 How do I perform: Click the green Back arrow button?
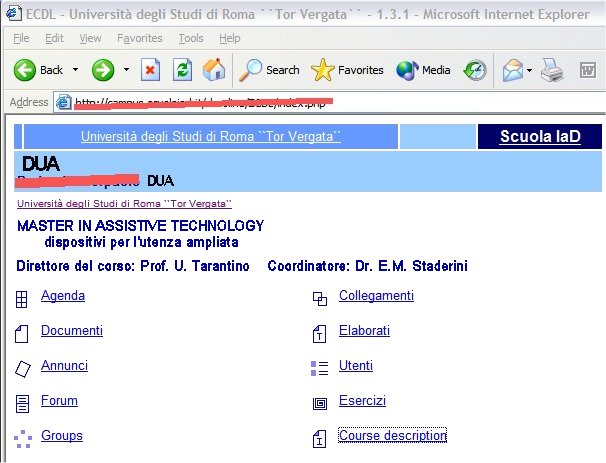25,70
